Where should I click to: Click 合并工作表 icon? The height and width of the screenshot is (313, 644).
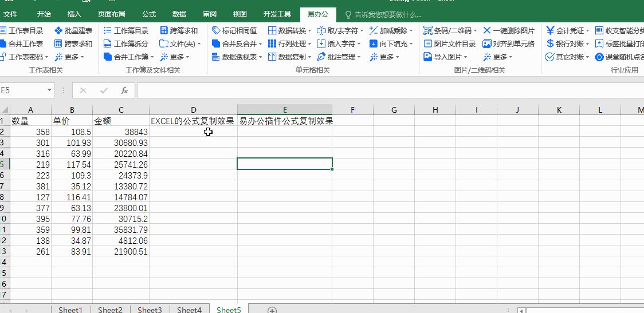(x=2, y=43)
